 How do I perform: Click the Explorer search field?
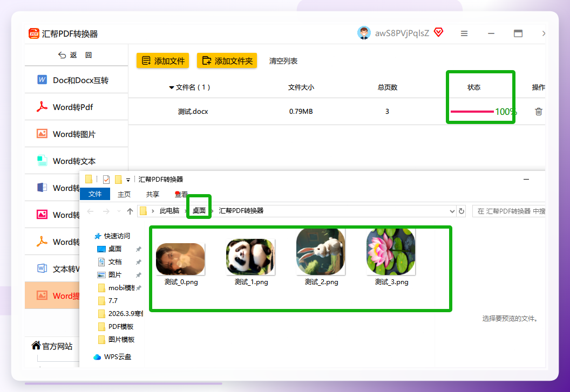[509, 211]
